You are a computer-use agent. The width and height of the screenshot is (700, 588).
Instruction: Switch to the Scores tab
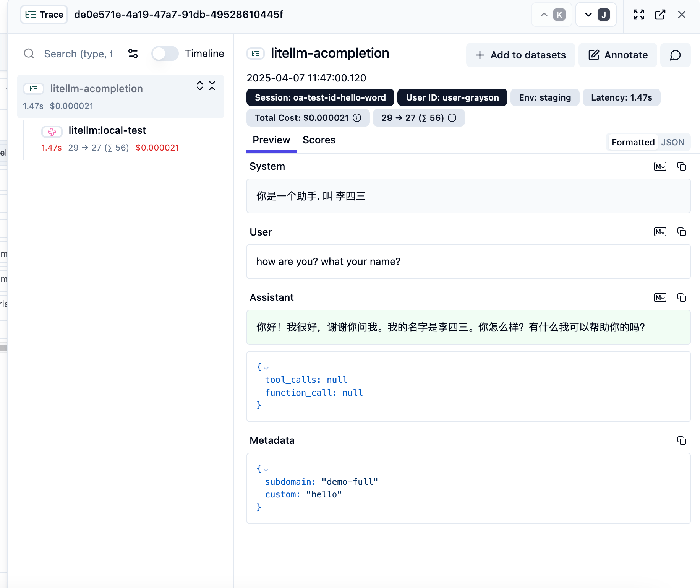coord(319,140)
